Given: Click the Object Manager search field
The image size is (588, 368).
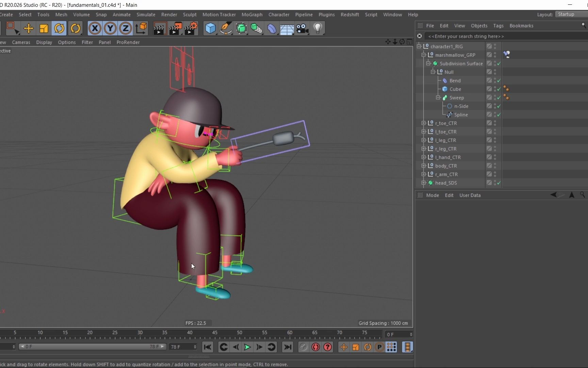Looking at the screenshot, I should [466, 36].
